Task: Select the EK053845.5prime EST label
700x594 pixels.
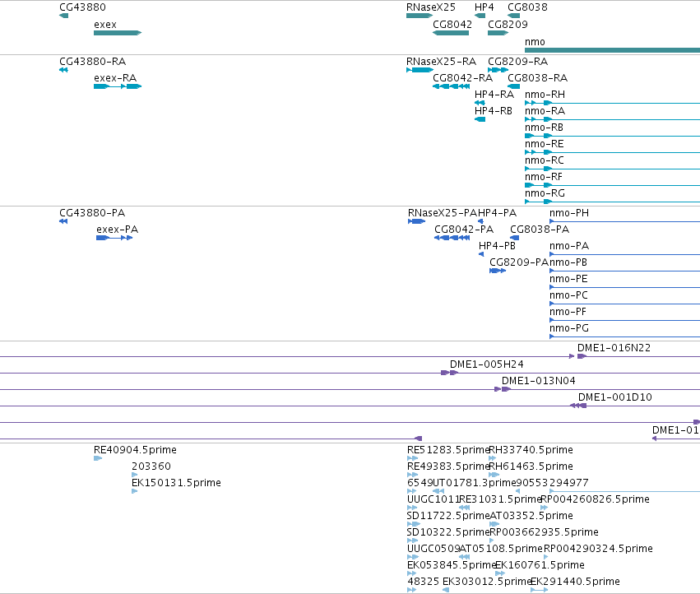Action: [x=452, y=565]
